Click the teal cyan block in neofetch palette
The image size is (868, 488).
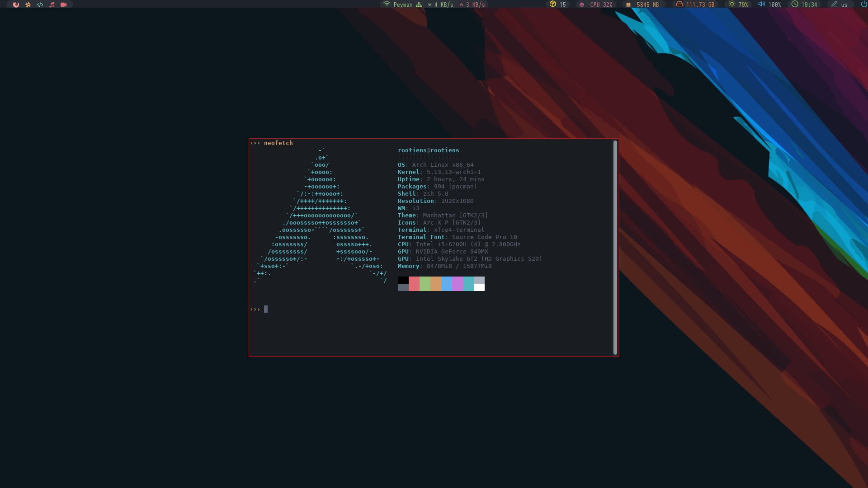[468, 284]
